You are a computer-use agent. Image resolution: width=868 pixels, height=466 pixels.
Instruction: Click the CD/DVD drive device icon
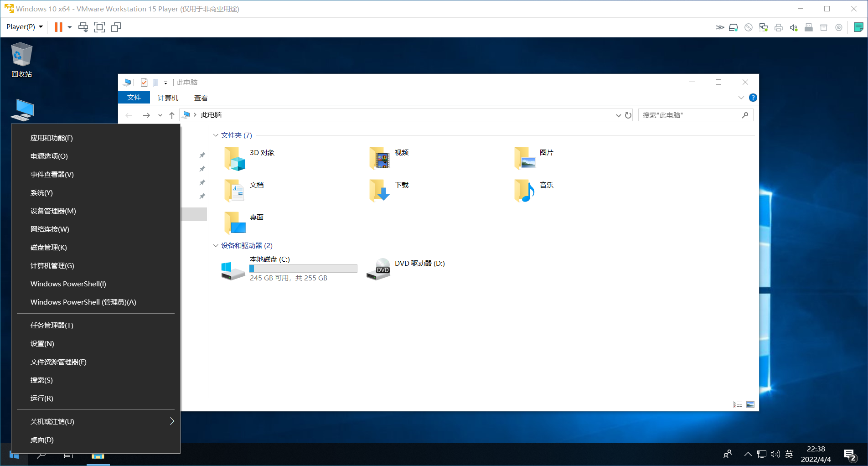[749, 27]
